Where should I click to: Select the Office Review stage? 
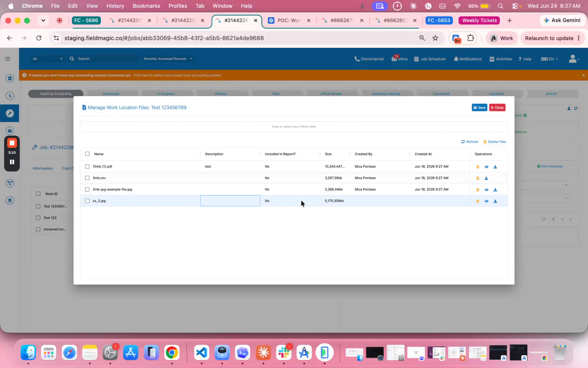coord(331,94)
